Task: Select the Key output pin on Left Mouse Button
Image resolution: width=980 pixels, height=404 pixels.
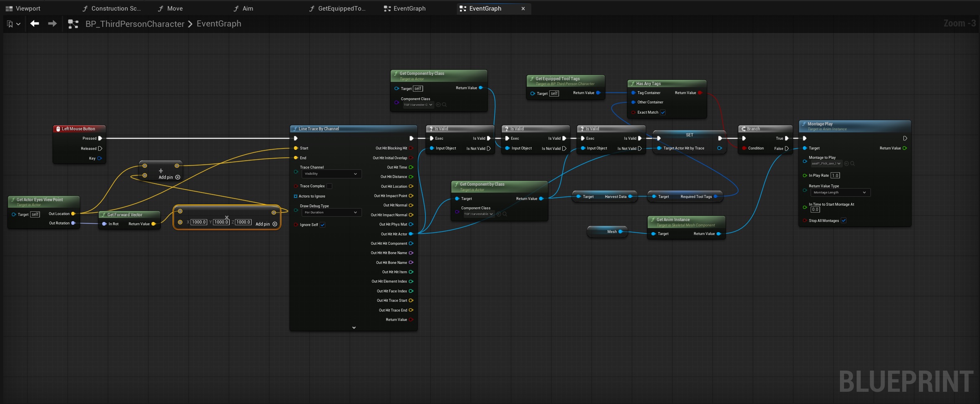Action: tap(100, 158)
